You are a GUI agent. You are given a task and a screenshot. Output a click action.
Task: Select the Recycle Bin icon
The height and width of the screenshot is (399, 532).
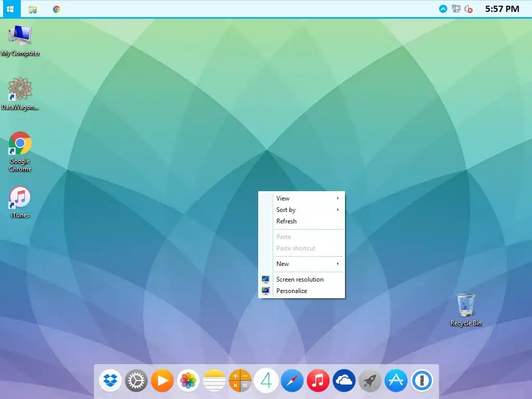[466, 310]
